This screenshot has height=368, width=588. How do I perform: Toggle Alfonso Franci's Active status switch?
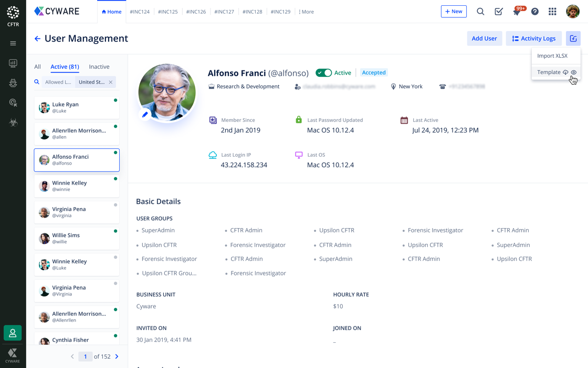click(323, 73)
